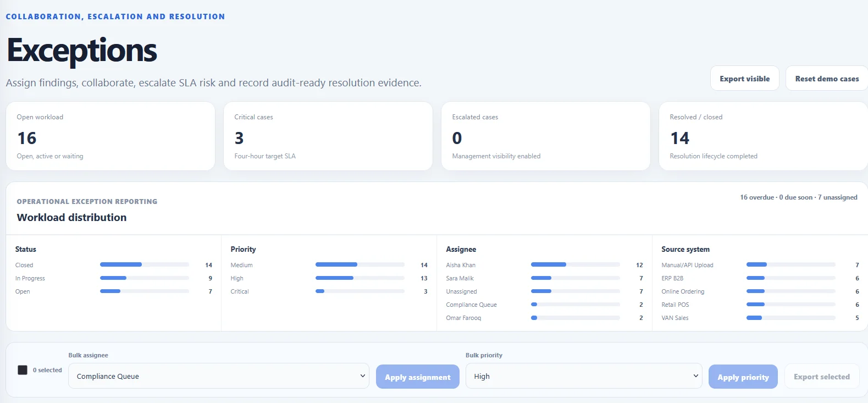Click the Sara Malik workload bar

point(576,278)
